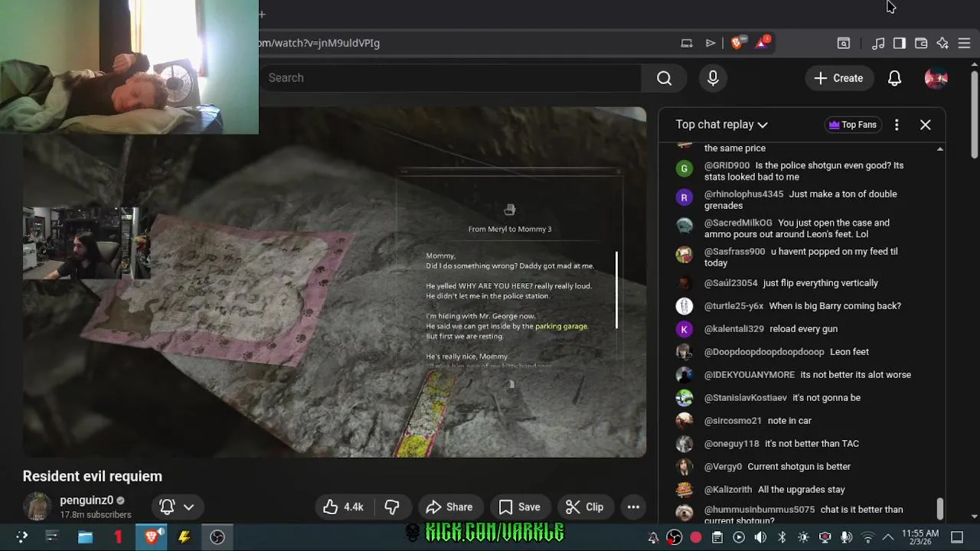Expand the Top chat replay dropdown
Viewport: 980px width, 551px height.
[x=721, y=125]
